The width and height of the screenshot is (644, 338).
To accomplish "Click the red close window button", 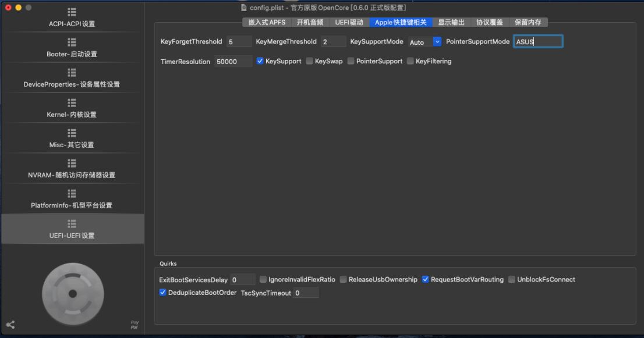I will click(x=8, y=8).
